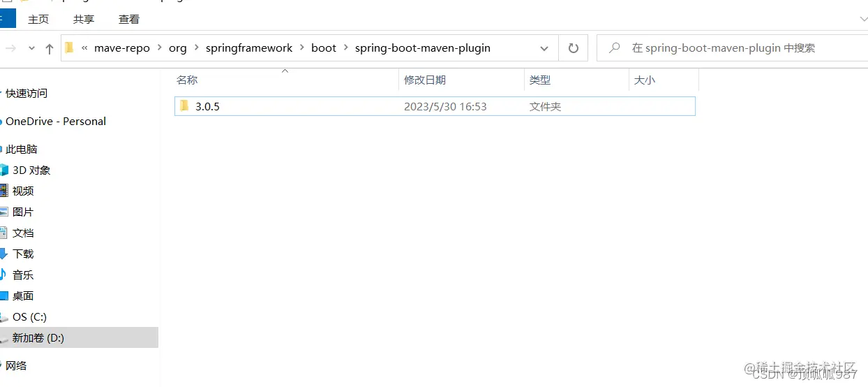868x387 pixels.
Task: Open 视频 in sidebar
Action: [x=23, y=191]
